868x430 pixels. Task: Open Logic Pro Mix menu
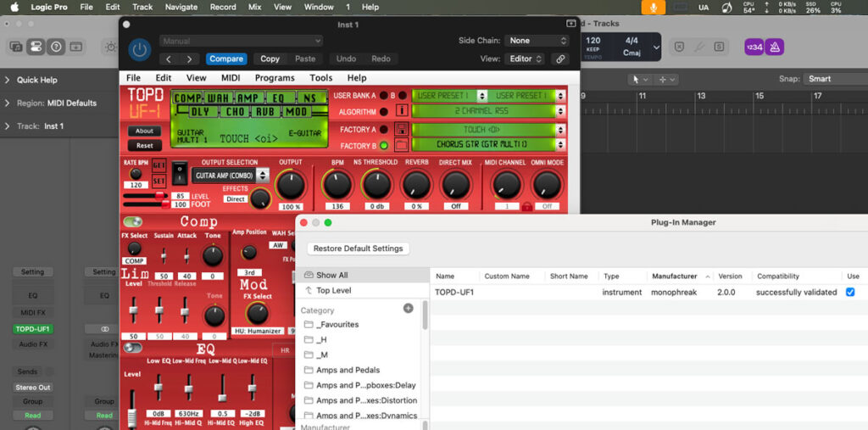pos(254,7)
